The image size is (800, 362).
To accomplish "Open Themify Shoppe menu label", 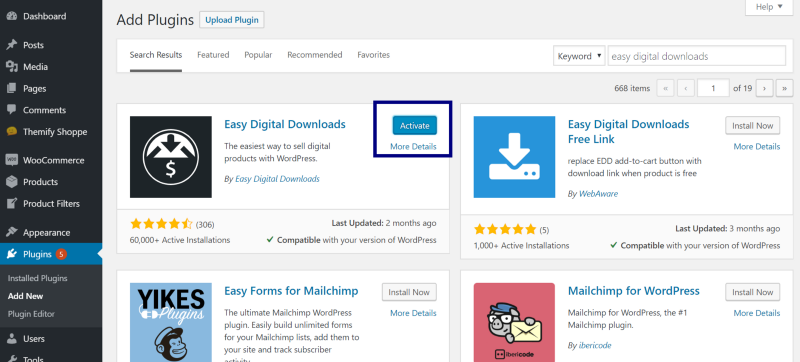I will [x=55, y=132].
